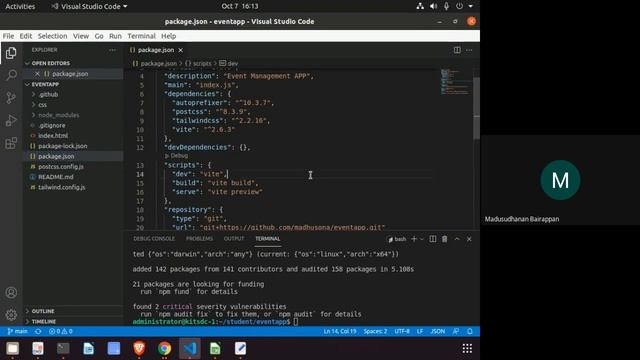Go to line via Ln 14, Col 19
The height and width of the screenshot is (360, 640).
click(x=340, y=331)
